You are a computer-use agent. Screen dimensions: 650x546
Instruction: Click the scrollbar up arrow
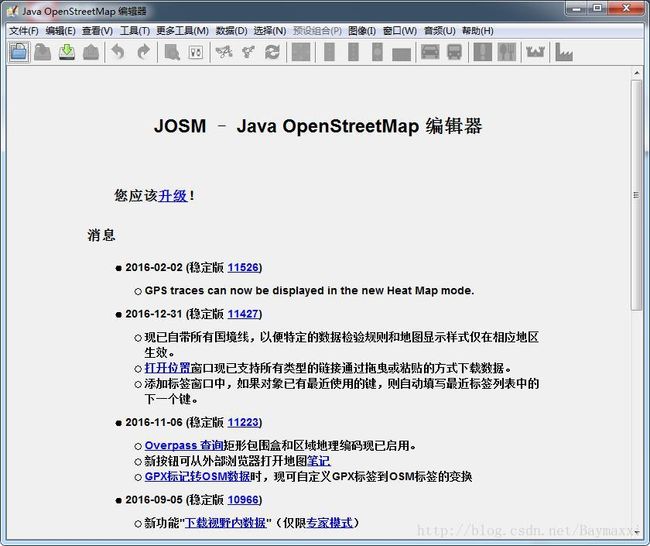click(637, 73)
